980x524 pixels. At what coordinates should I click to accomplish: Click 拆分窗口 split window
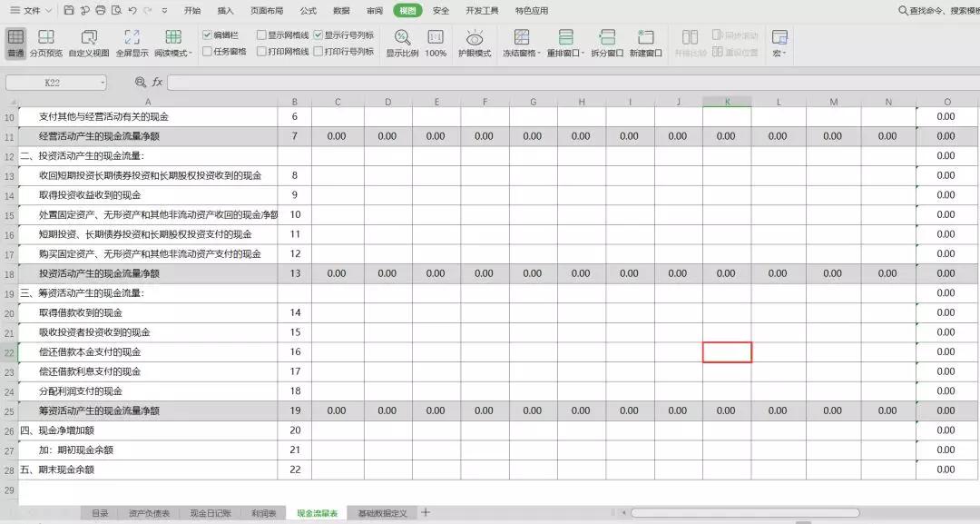tap(607, 44)
